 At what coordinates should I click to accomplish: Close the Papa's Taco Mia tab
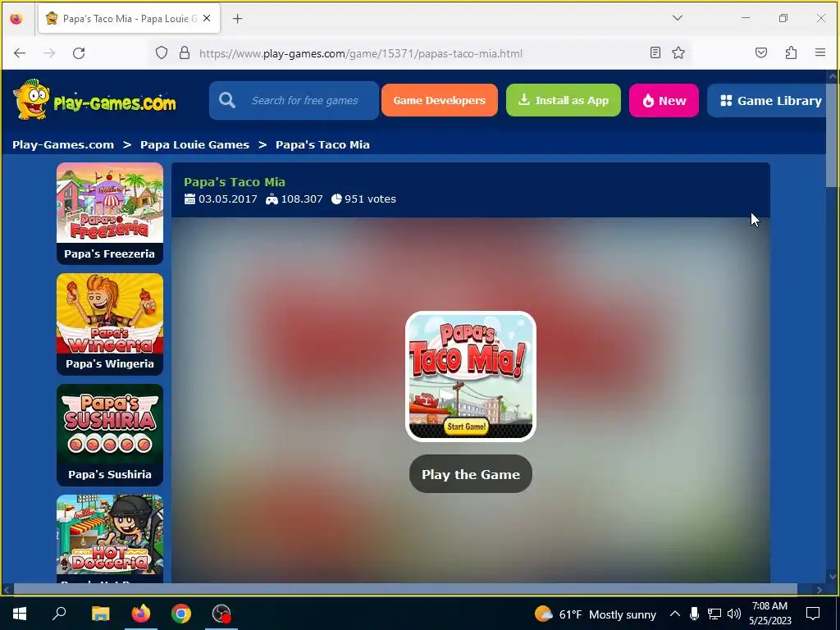[x=207, y=18]
